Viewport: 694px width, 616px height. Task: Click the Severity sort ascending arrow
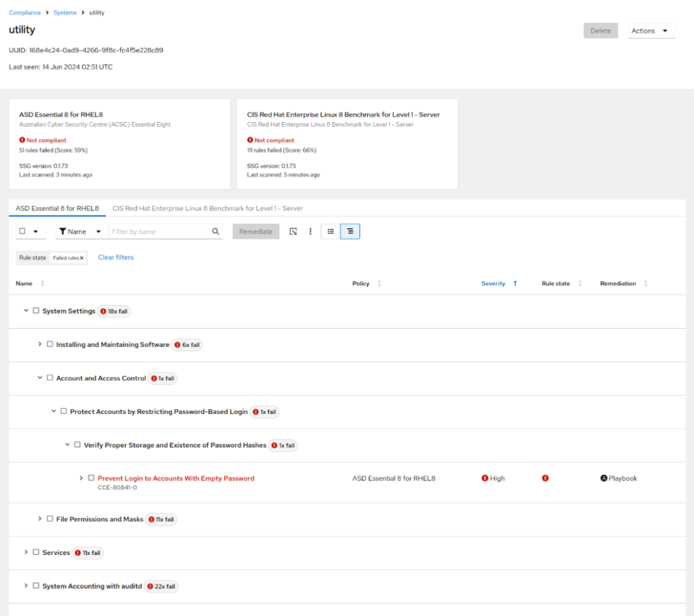pos(515,284)
